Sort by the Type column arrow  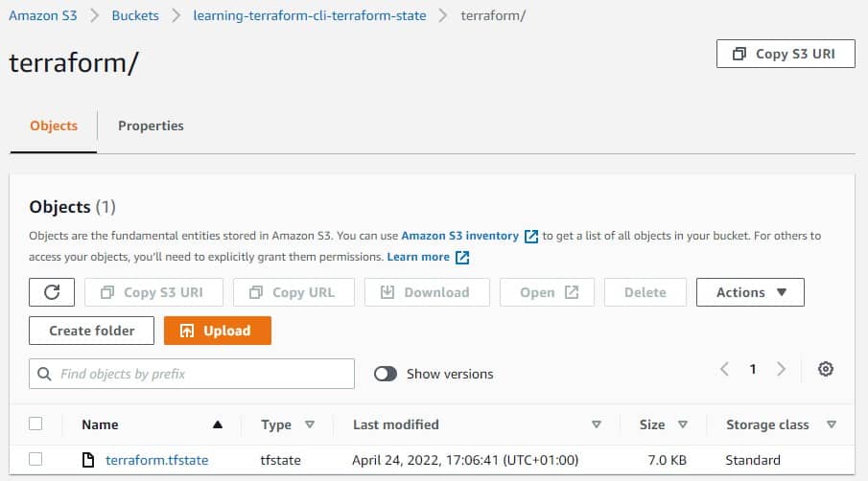[x=310, y=424]
